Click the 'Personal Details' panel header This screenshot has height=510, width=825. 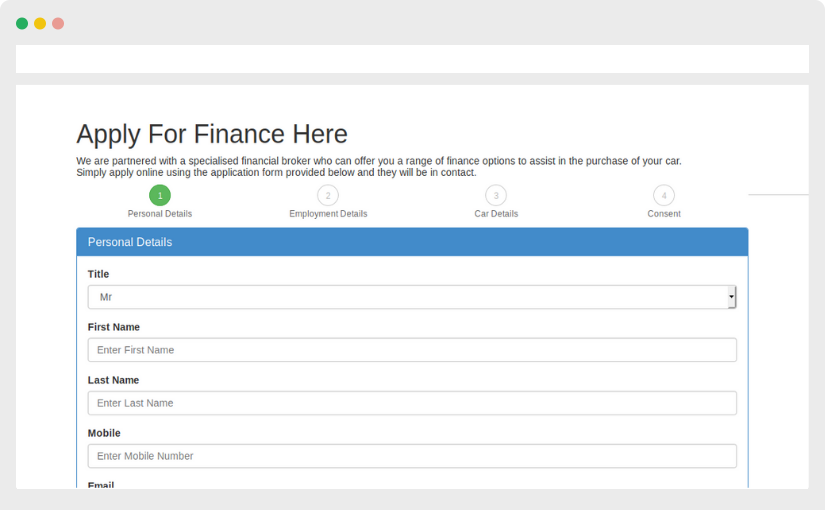click(x=412, y=242)
